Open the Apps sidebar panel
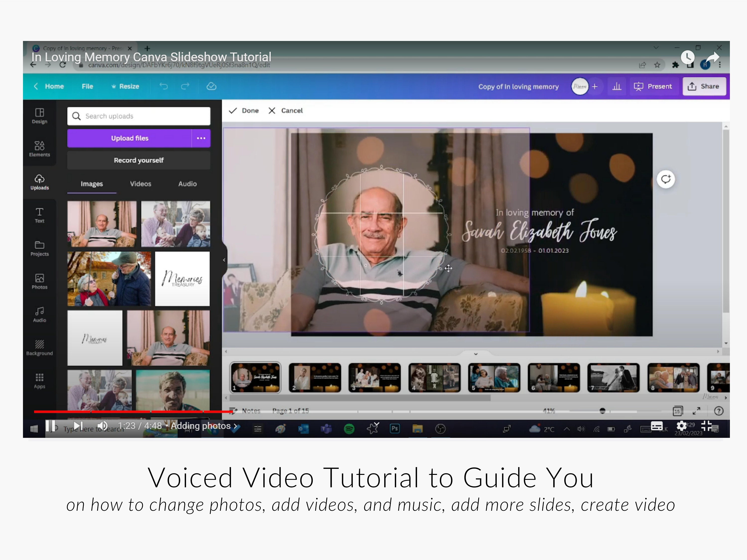 [40, 381]
